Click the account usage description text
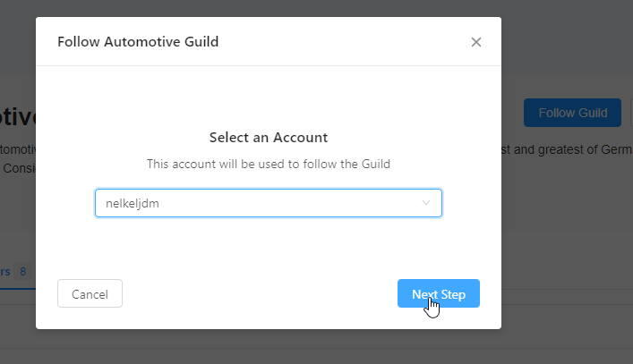 [269, 164]
